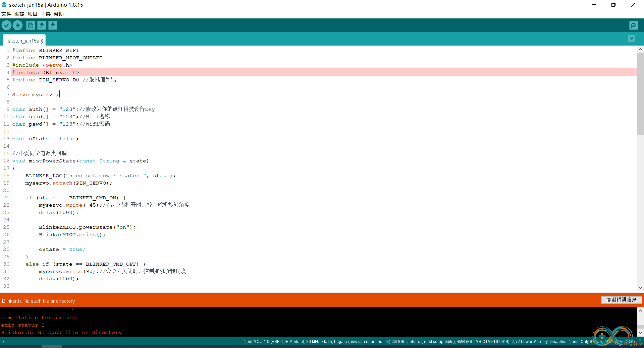Click the 'BlinkerMIOT.print();' line
Image resolution: width=644 pixels, height=348 pixels.
pos(72,234)
